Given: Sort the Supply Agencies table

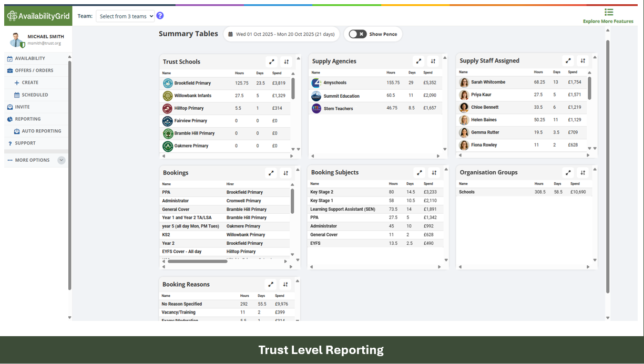Looking at the screenshot, I should click(x=433, y=61).
